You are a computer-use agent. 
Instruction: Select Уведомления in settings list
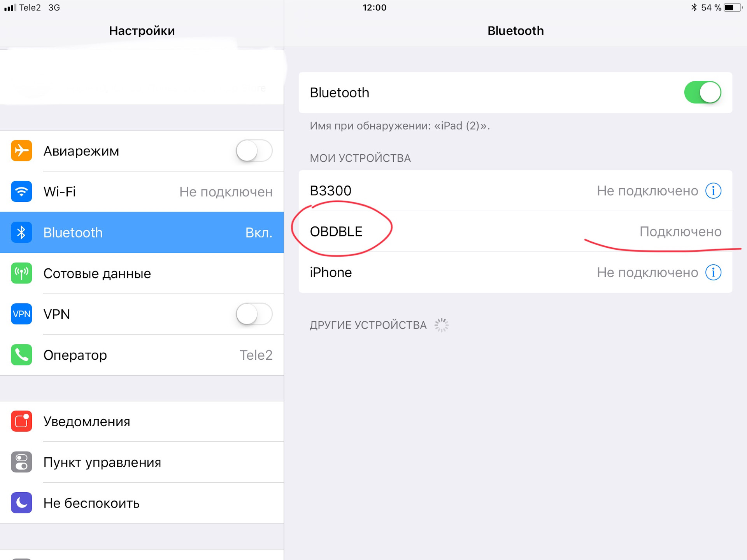click(142, 421)
